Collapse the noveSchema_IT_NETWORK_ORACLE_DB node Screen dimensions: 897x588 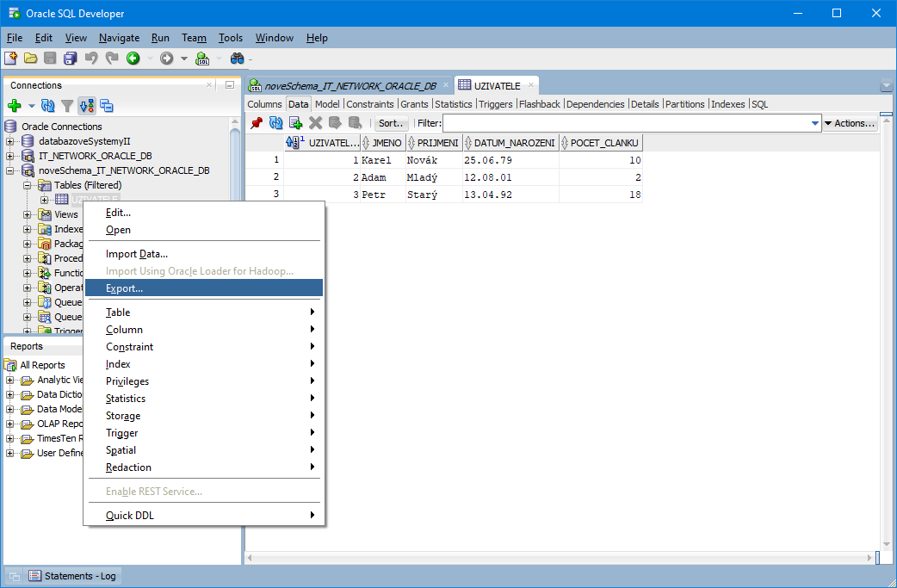[10, 170]
